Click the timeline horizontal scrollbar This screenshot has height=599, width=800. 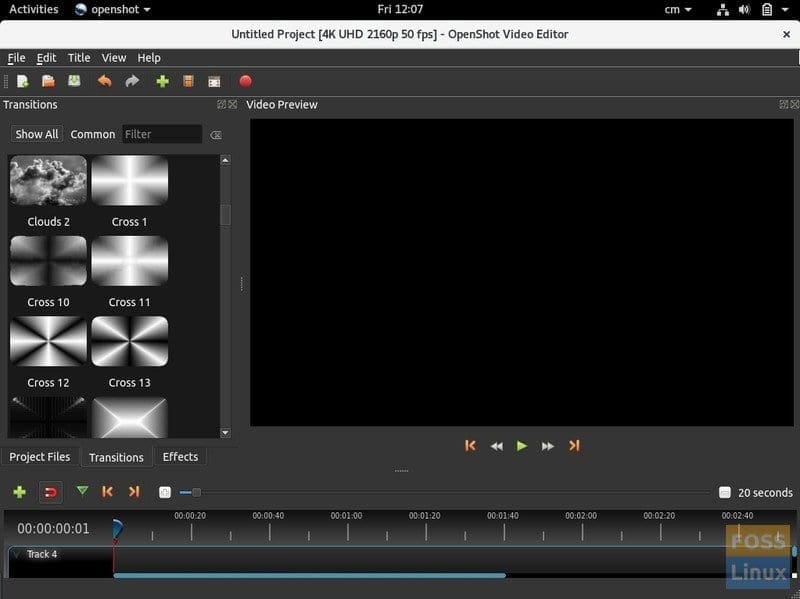[309, 576]
